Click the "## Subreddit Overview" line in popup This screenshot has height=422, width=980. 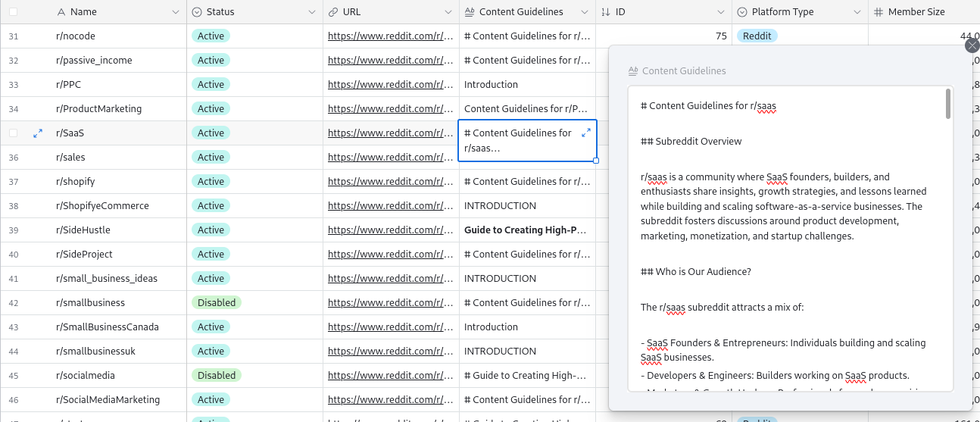[691, 142]
